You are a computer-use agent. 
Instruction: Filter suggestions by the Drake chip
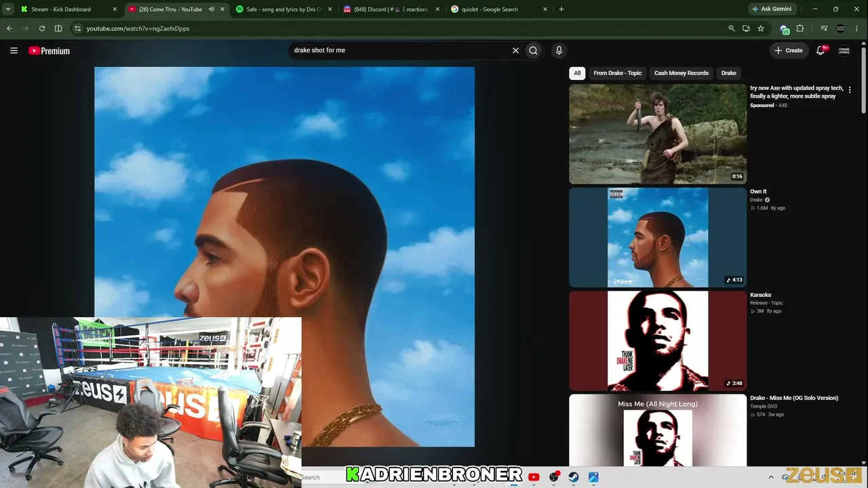point(729,73)
